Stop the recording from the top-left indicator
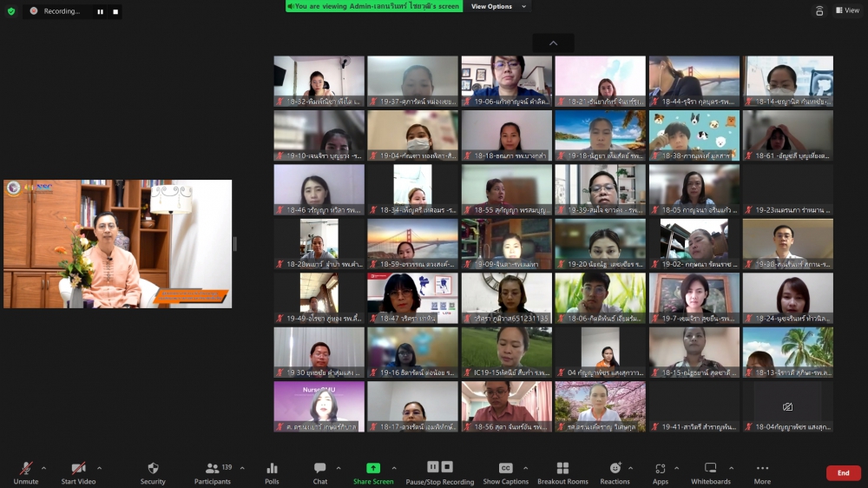The width and height of the screenshot is (868, 488). click(115, 11)
